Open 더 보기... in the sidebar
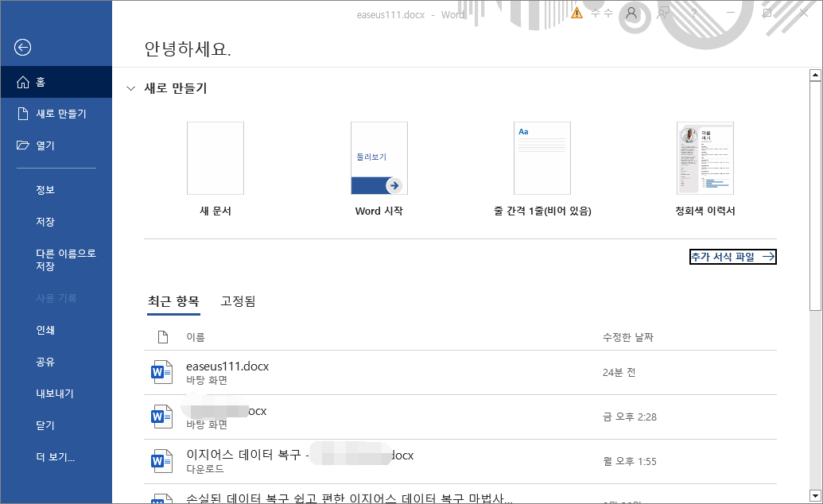This screenshot has width=823, height=504. click(x=56, y=457)
